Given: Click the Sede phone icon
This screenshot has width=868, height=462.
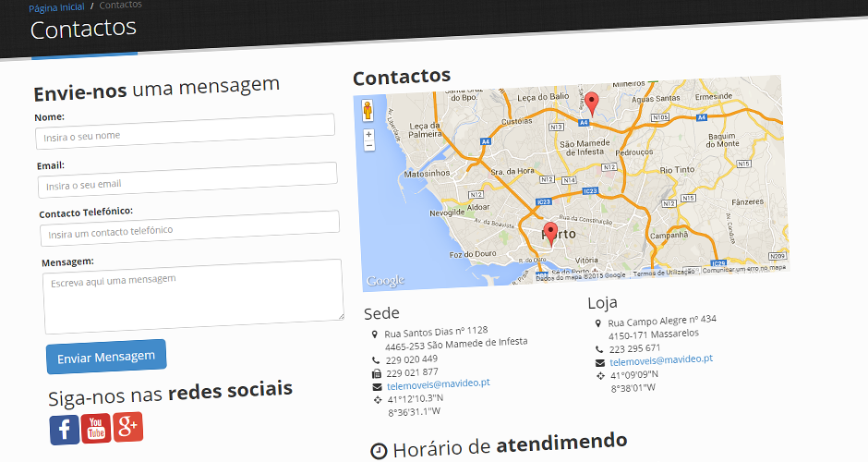Looking at the screenshot, I should [376, 360].
